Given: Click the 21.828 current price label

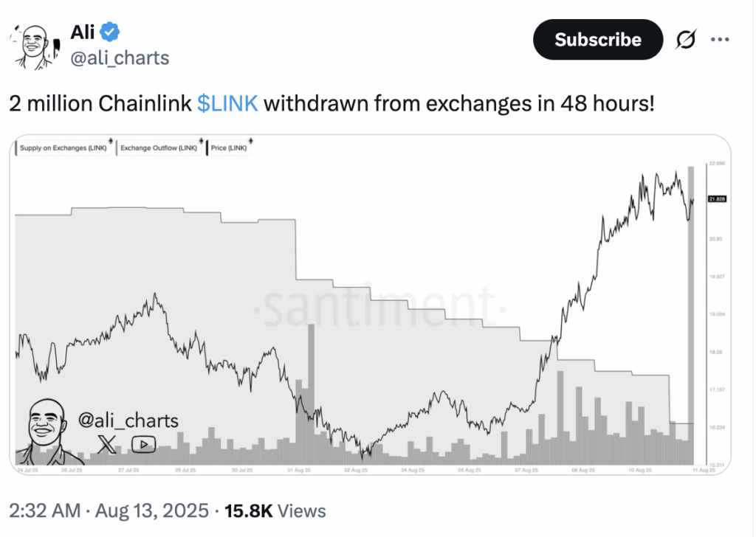Looking at the screenshot, I should (717, 199).
